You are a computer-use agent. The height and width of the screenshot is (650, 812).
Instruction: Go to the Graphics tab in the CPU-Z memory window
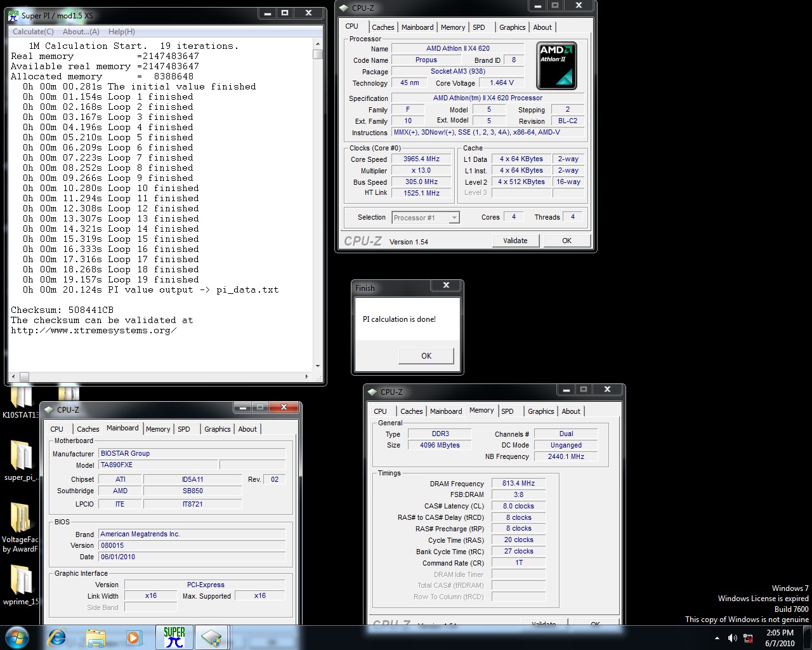(541, 411)
